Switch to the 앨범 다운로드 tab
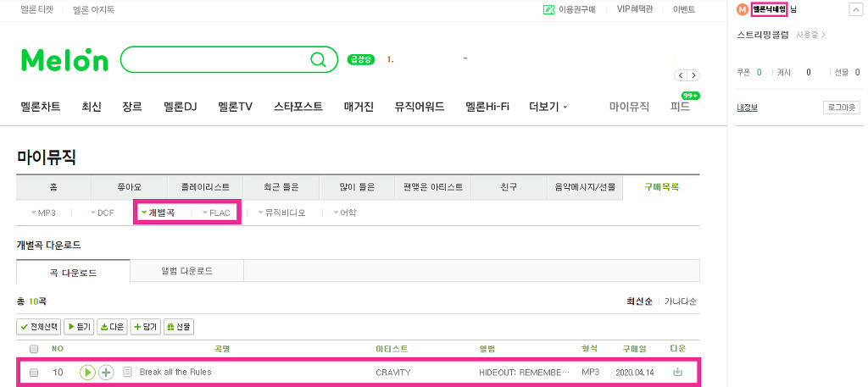This screenshot has height=387, width=868. point(186,271)
